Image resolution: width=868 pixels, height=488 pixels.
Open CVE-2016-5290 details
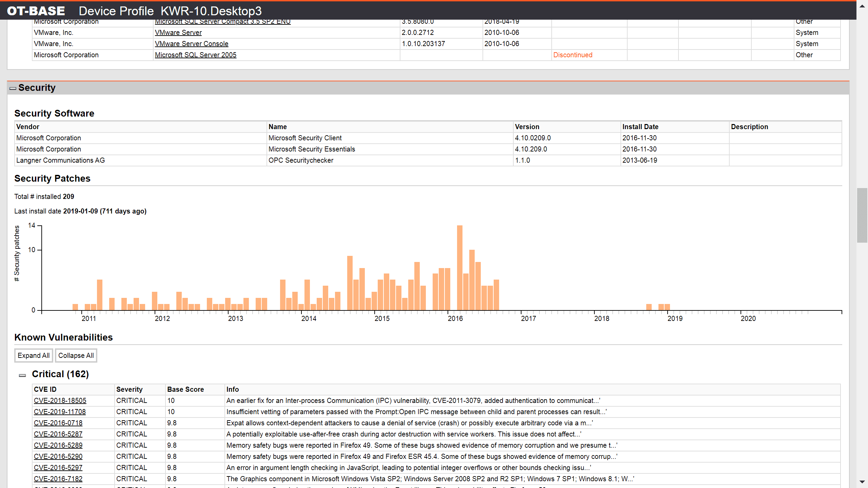pyautogui.click(x=58, y=456)
